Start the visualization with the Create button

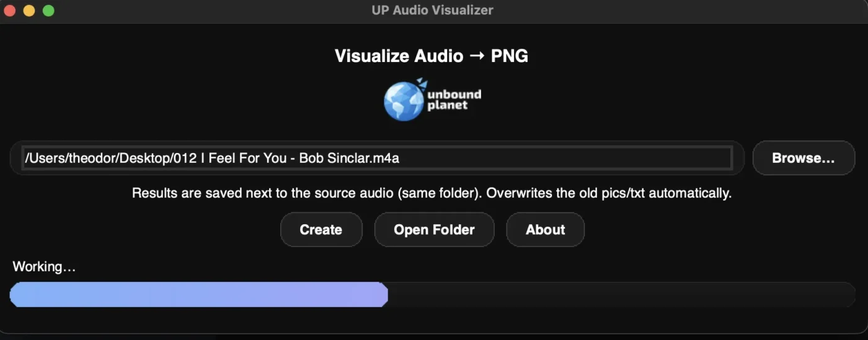coord(321,230)
